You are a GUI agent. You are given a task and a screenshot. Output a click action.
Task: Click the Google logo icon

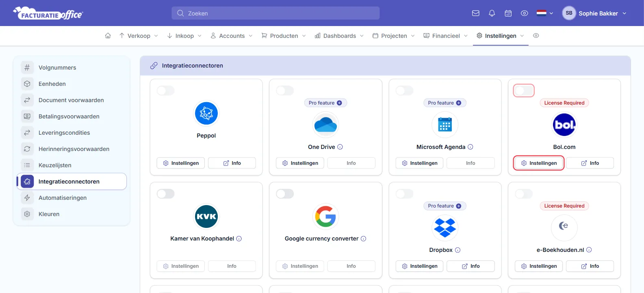click(325, 216)
